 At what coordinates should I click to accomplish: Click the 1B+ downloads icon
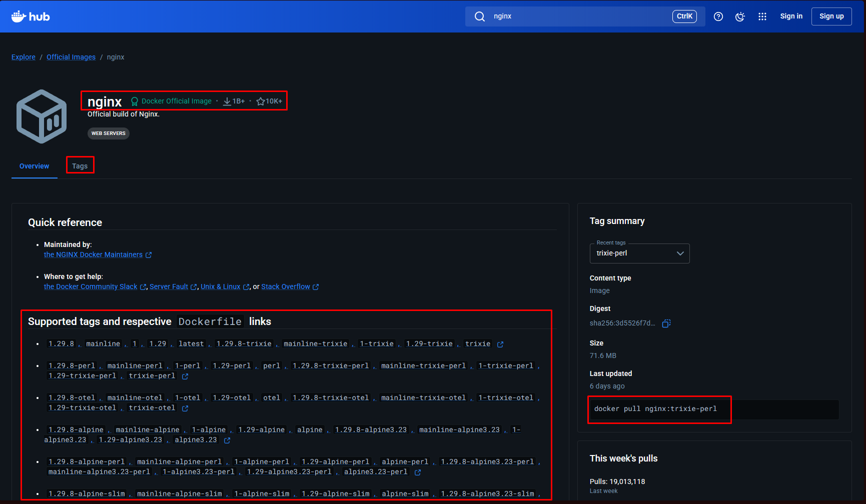click(227, 101)
